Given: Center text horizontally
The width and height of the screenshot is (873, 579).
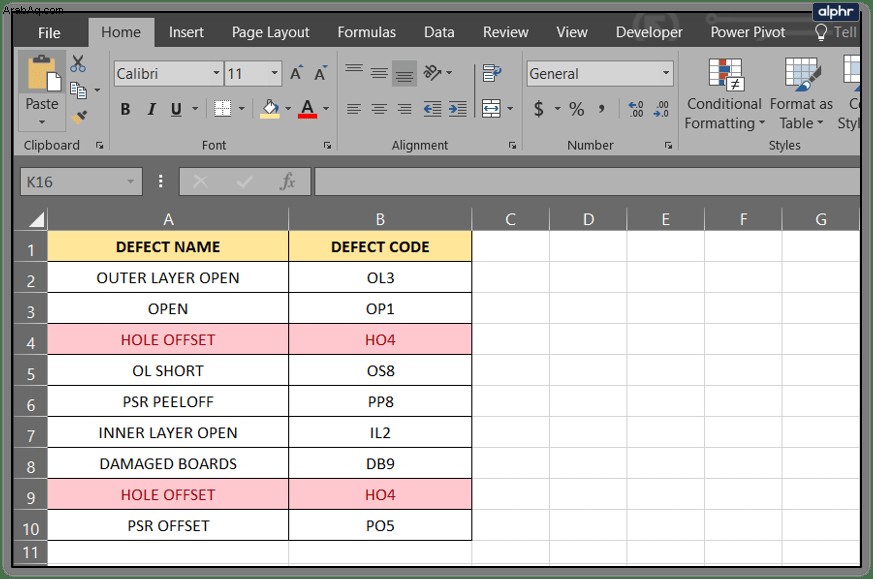Looking at the screenshot, I should (379, 109).
